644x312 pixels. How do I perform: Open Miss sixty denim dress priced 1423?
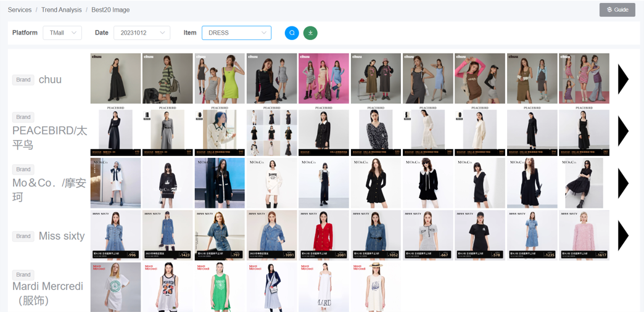[168, 235]
